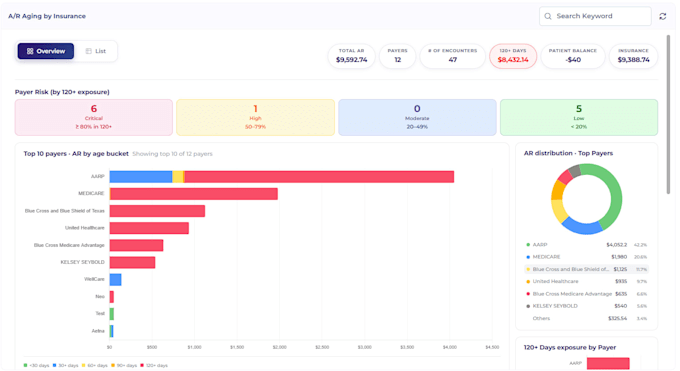
Task: Select the Total AR $9,592.74 stat pill
Action: [x=351, y=56]
